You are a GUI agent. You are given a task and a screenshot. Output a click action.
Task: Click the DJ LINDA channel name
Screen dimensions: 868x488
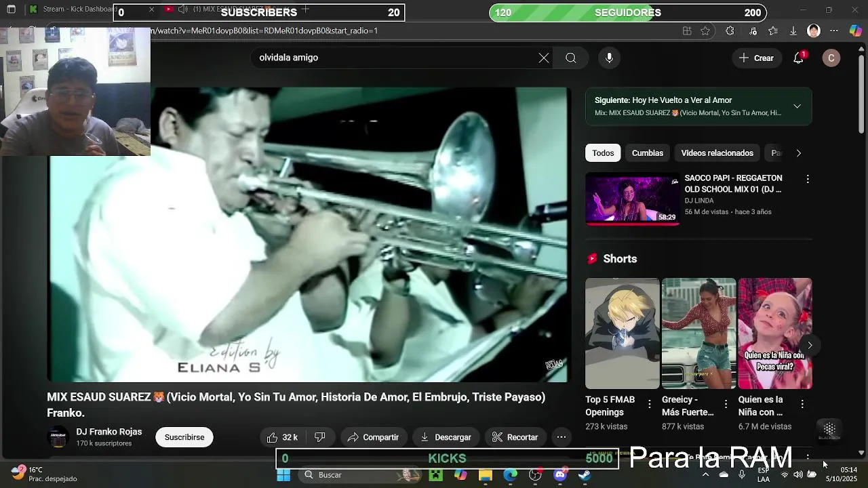(699, 201)
